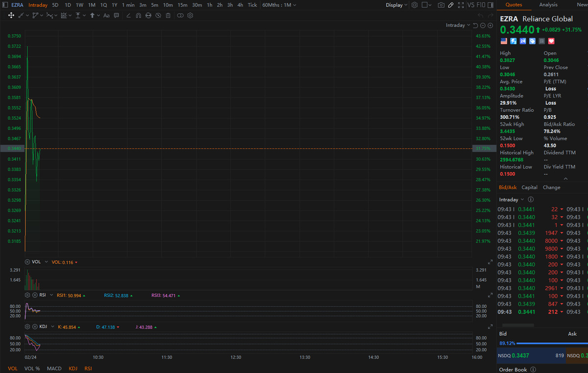Image resolution: width=588 pixels, height=373 pixels.
Task: Select the 15m interval
Action: [x=183, y=5]
